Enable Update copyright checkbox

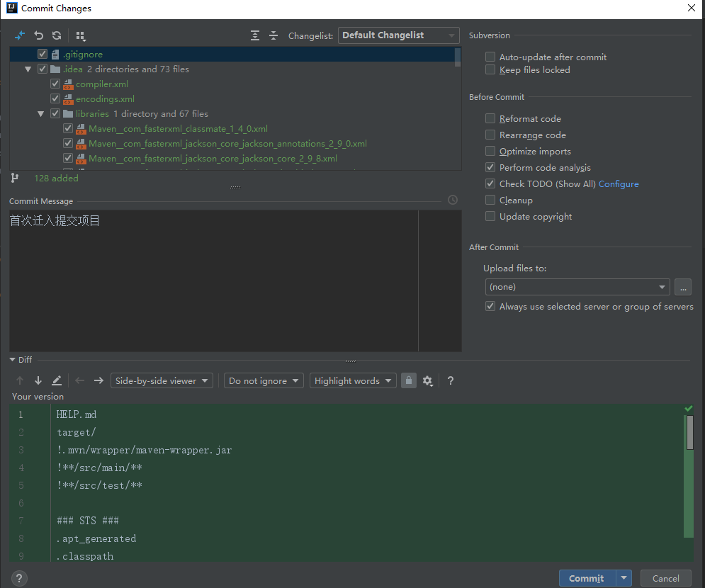[x=490, y=216]
